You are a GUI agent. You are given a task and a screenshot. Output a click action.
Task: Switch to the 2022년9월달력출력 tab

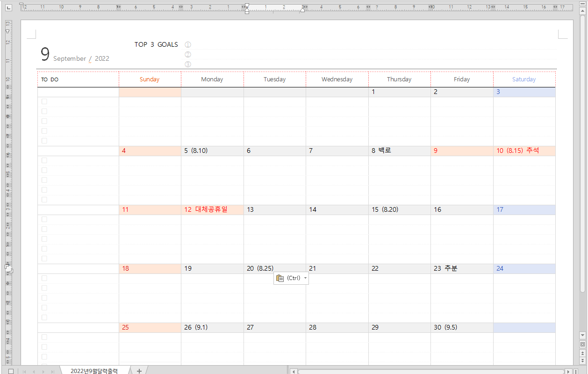[94, 371]
